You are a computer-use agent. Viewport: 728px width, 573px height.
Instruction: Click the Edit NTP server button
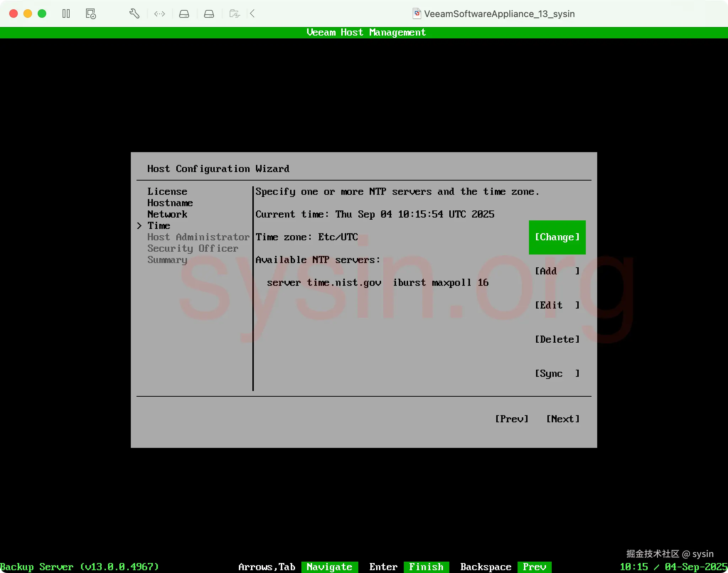click(557, 305)
